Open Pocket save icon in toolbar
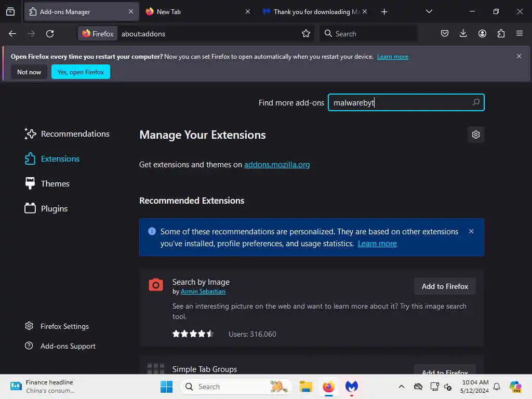Screen dimensions: 532x399 click(445, 33)
